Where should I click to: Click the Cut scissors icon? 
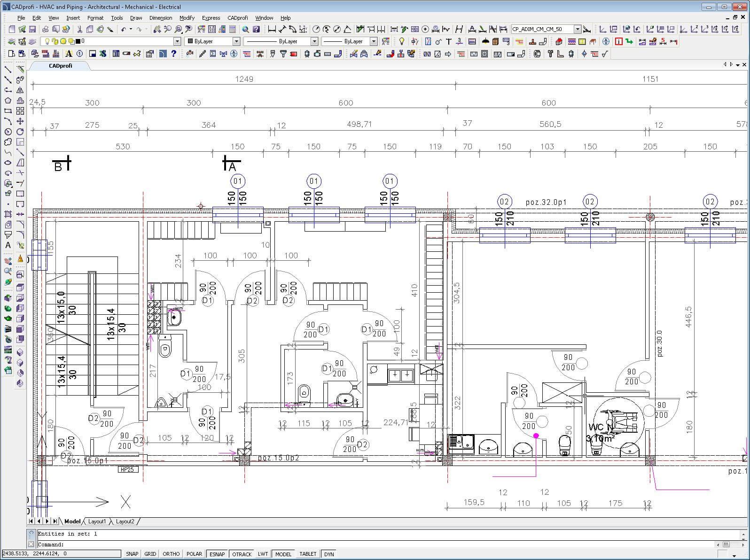click(79, 29)
